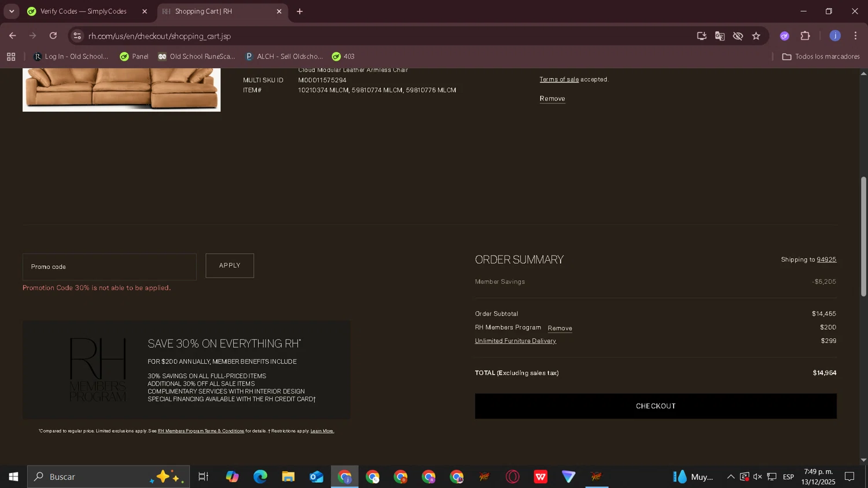
Task: Click the page vertical scrollbar thumb
Action: (x=863, y=237)
